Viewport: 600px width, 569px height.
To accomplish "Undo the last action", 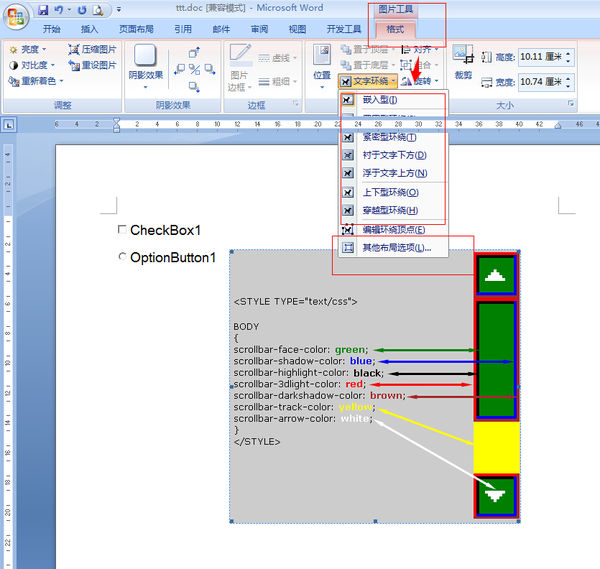I will tap(59, 10).
